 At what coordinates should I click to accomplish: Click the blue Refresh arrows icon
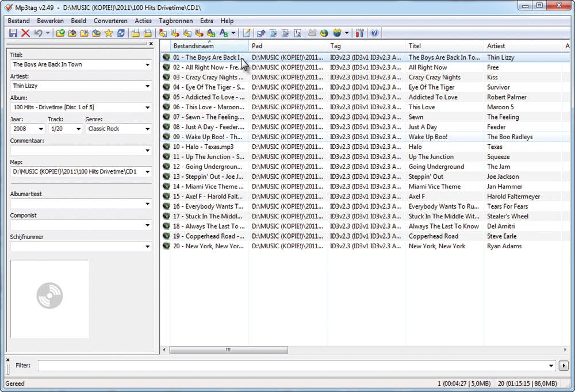click(121, 33)
